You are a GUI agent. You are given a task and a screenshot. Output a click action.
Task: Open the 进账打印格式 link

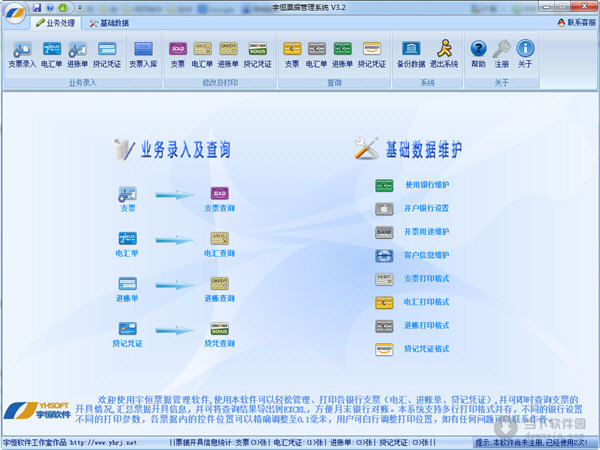coord(426,326)
